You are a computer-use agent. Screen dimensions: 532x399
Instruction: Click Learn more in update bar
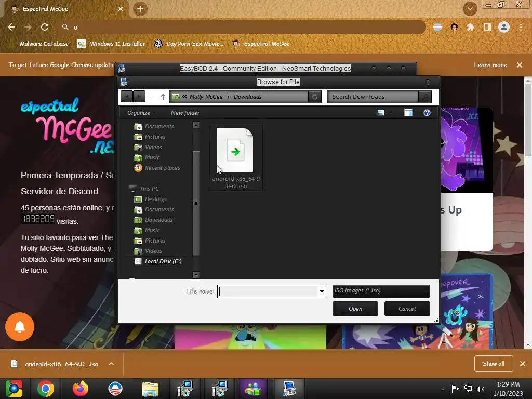(490, 65)
